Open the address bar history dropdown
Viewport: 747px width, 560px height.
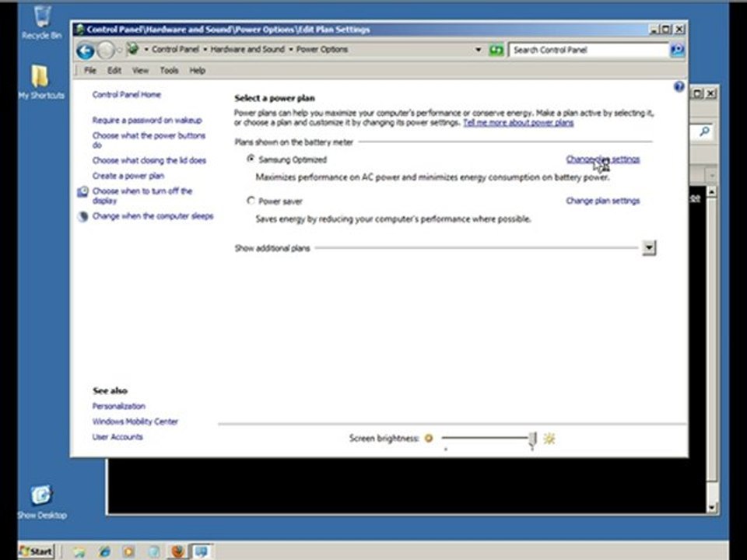pos(479,50)
